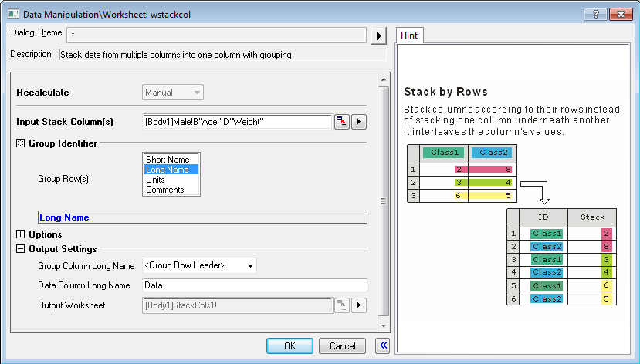Click the Help question mark button
The image size is (640, 364).
click(594, 14)
